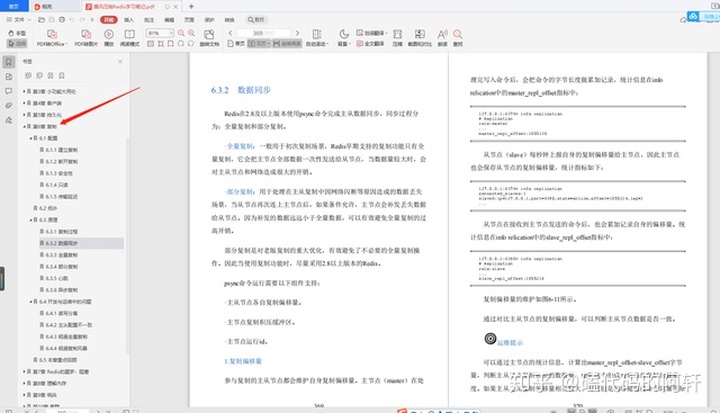Select the 手型 hand tool

click(x=17, y=34)
